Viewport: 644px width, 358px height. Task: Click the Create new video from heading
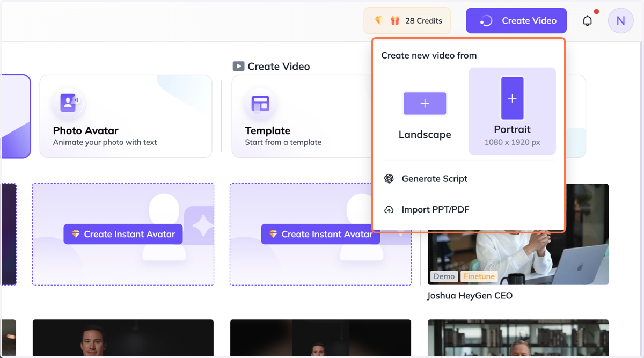tap(429, 55)
